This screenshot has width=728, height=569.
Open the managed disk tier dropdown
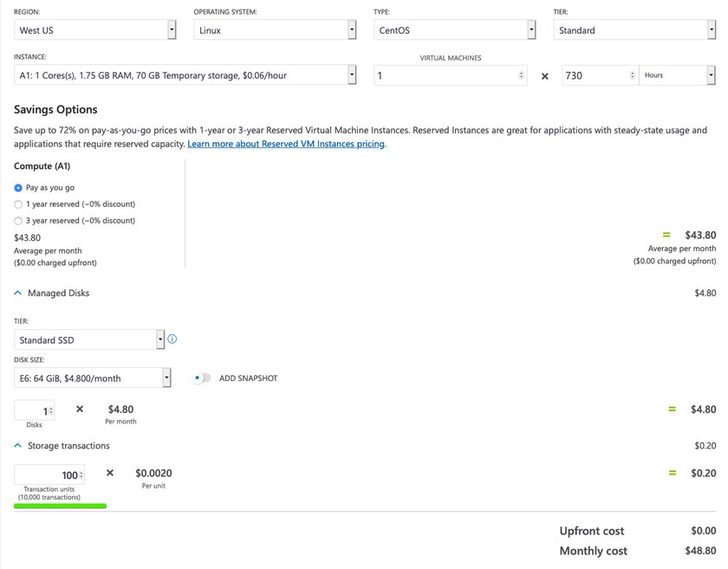coord(89,339)
